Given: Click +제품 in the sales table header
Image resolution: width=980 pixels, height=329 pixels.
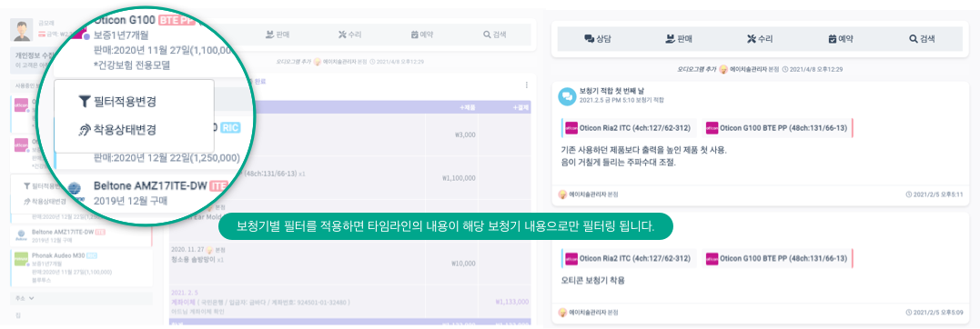Looking at the screenshot, I should (468, 107).
